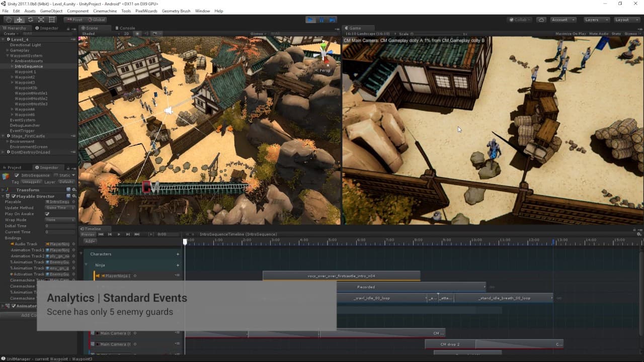Switch to the Project tab

click(x=12, y=167)
